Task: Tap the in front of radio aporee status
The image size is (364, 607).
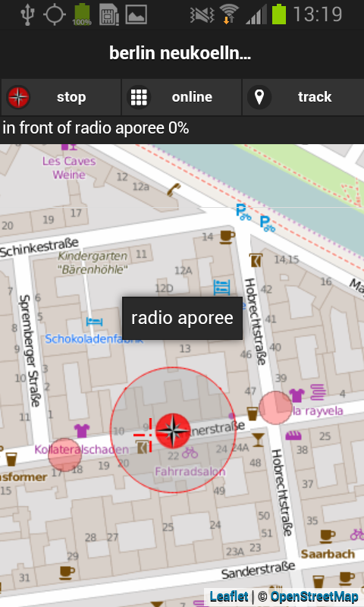Action: coord(96,127)
